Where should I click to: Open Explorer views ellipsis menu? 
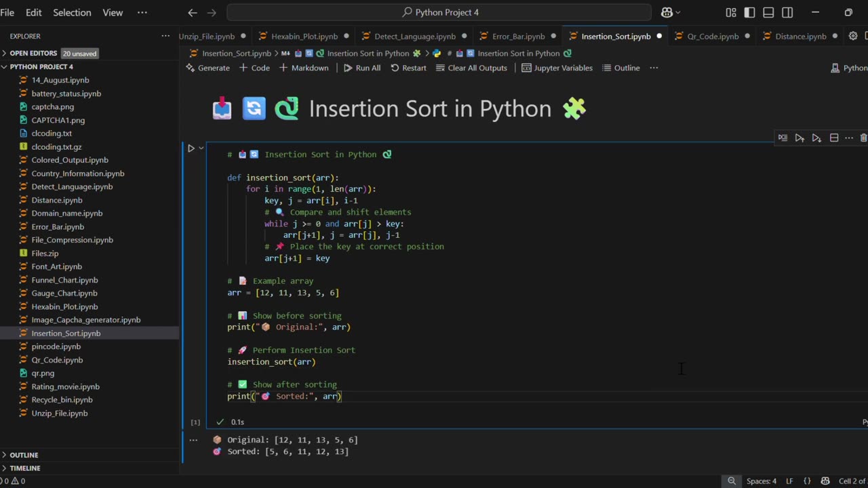(165, 36)
